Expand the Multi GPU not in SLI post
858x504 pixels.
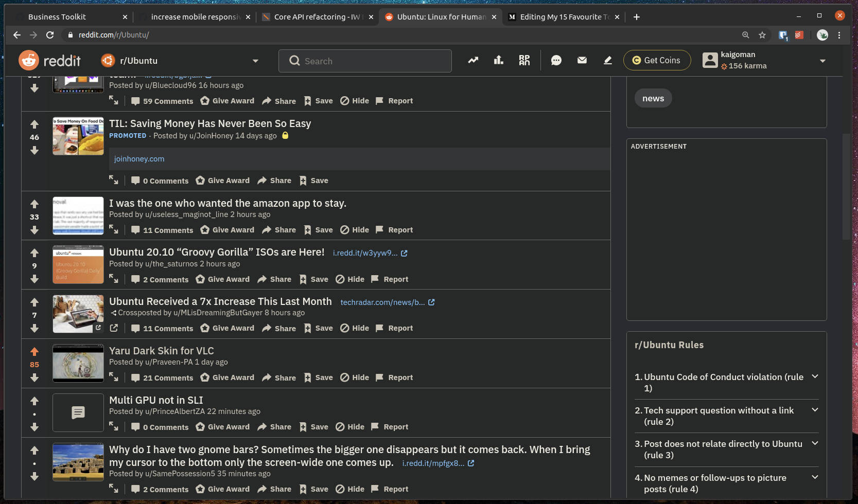pos(114,426)
